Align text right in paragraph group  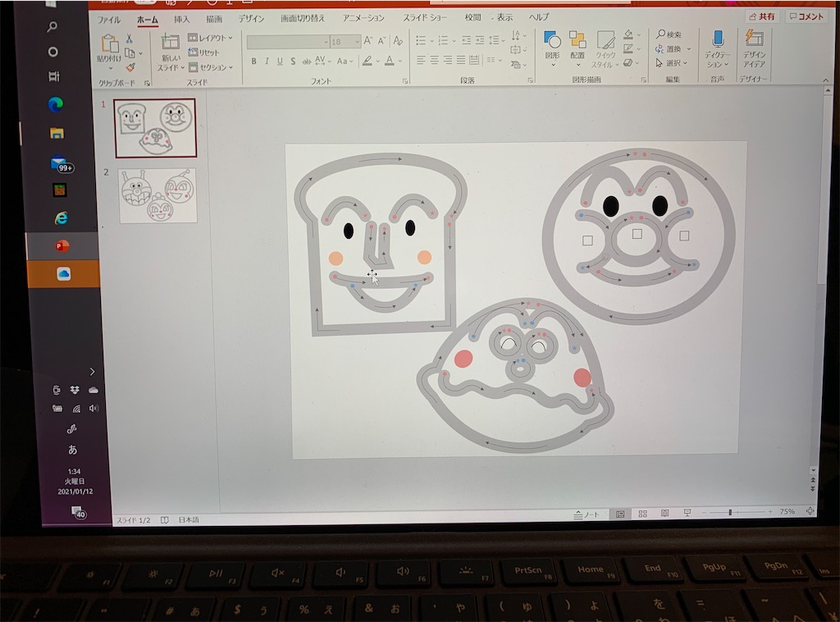click(447, 60)
